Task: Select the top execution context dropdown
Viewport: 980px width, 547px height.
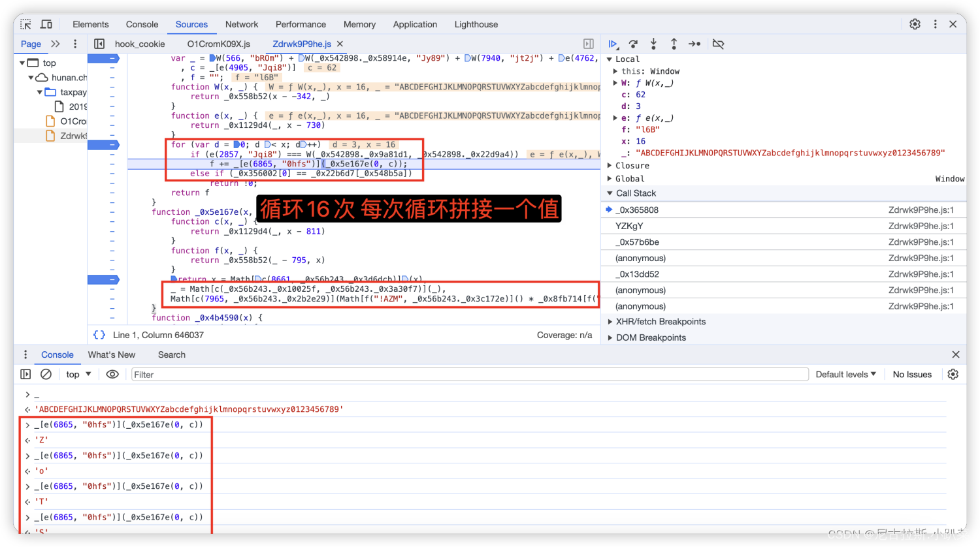Action: click(78, 374)
